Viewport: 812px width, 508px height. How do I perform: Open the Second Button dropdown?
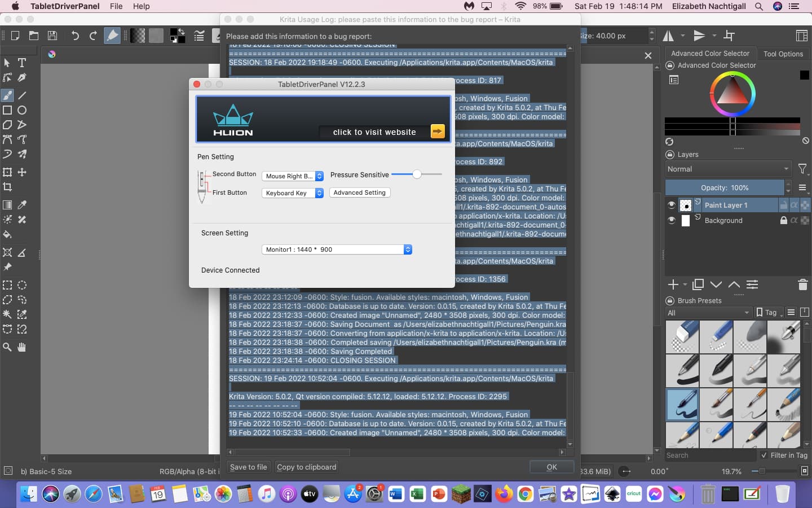[293, 176]
